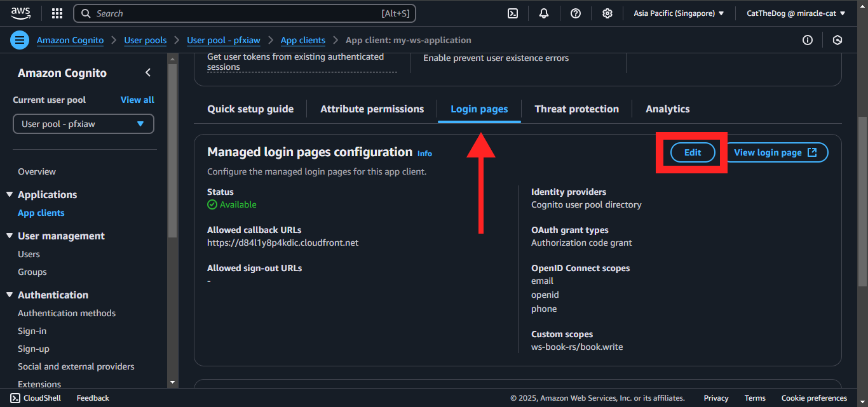Open the notifications bell
Screen dimensions: 868x407
tap(544, 13)
